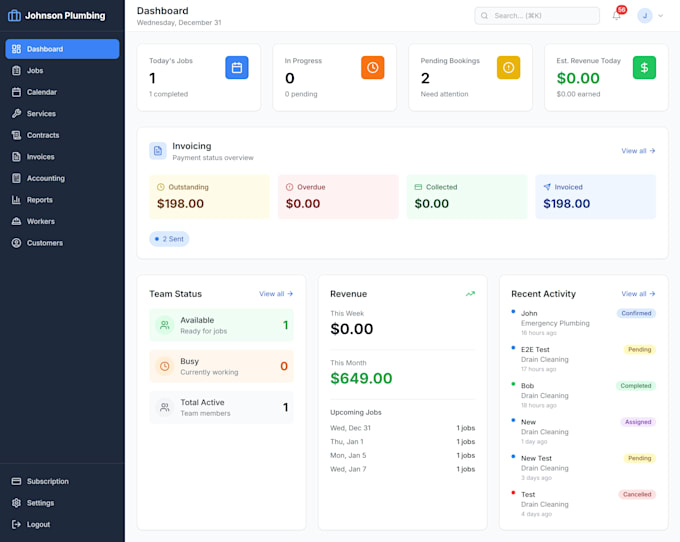The image size is (680, 542).
Task: Click the orange clock icon on In Progress
Action: [373, 68]
